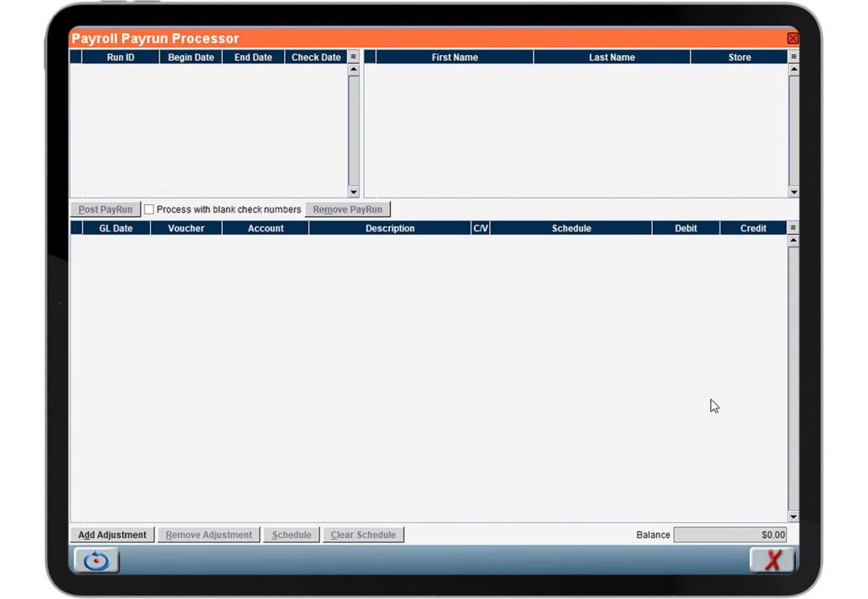Viewport: 868px width, 599px height.
Task: Exit using the red X icon
Action: 771,560
